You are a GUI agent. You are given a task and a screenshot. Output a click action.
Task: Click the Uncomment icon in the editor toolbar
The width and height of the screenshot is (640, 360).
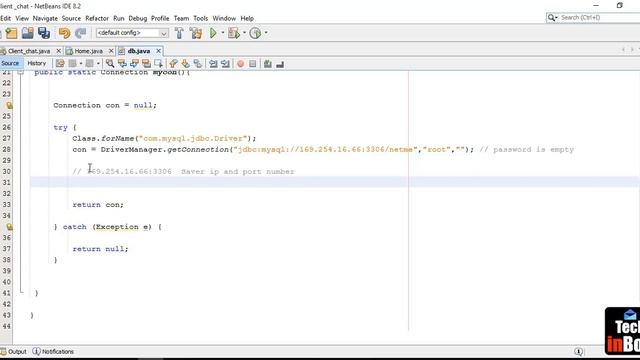(280, 64)
